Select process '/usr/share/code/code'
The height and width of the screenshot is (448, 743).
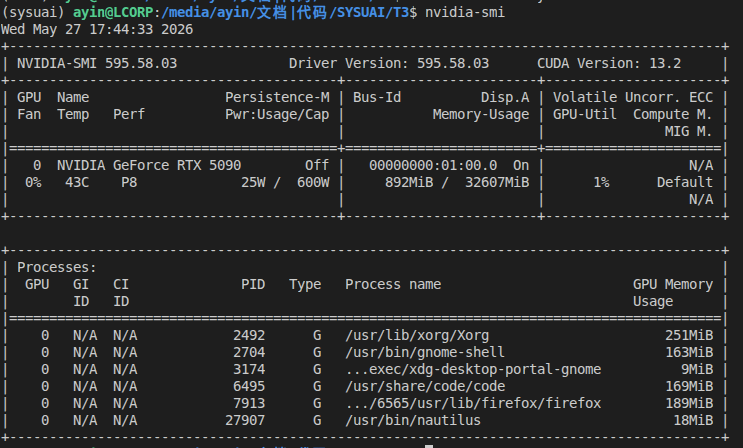pos(425,386)
